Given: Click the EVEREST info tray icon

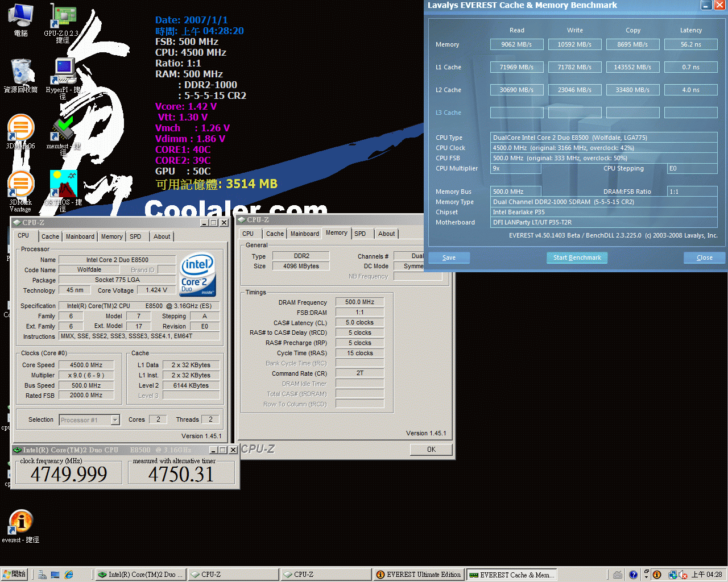Looking at the screenshot, I should [657, 575].
